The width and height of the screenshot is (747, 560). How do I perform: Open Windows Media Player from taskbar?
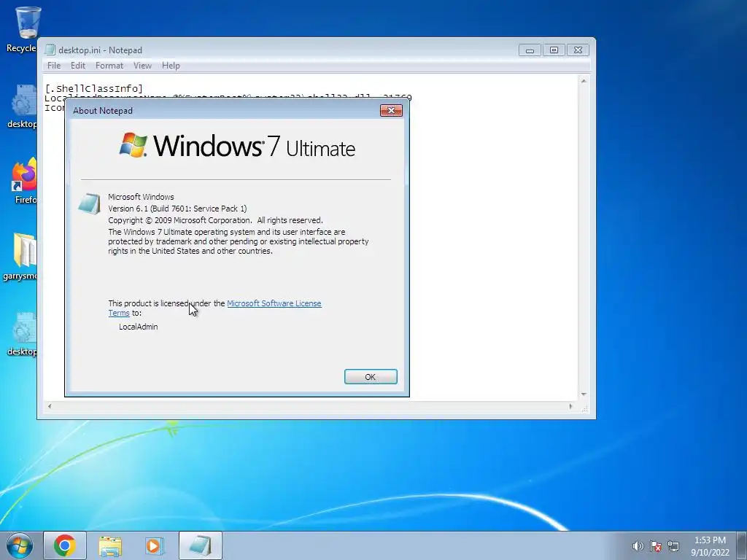[155, 545]
